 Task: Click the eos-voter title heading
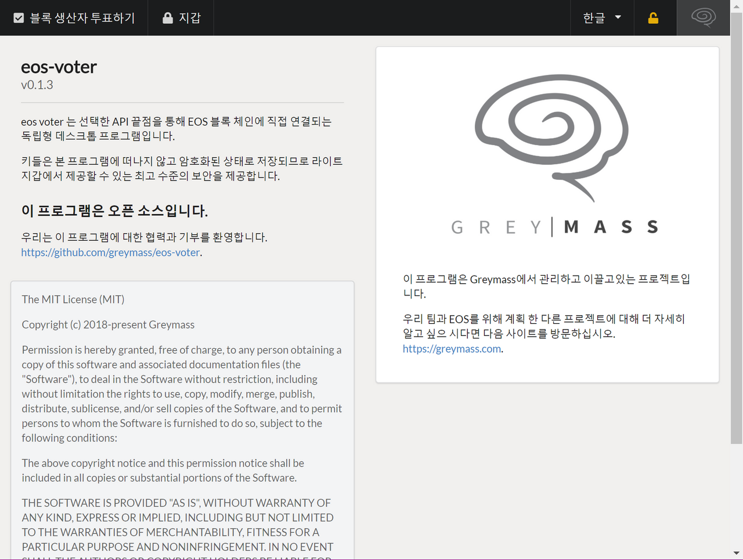(59, 67)
